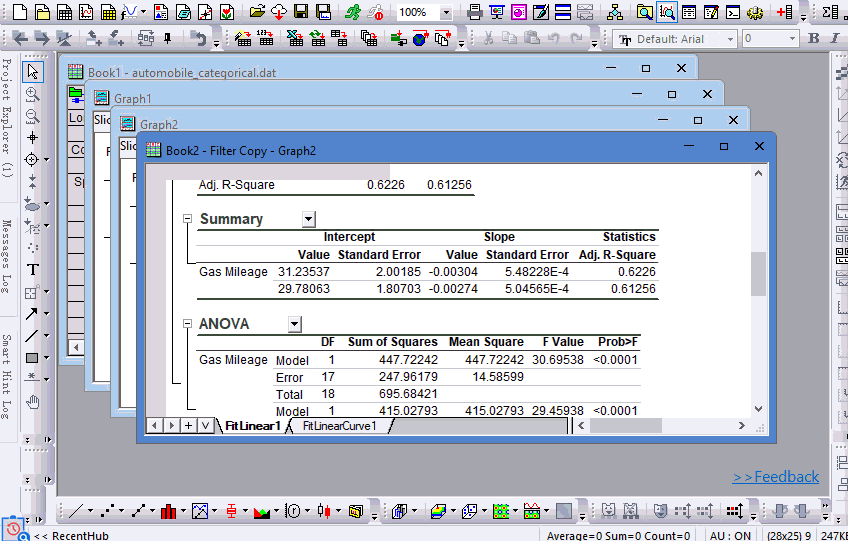Image resolution: width=848 pixels, height=541 pixels.
Task: Select the Pointer tool in the left toolbar
Action: click(33, 72)
